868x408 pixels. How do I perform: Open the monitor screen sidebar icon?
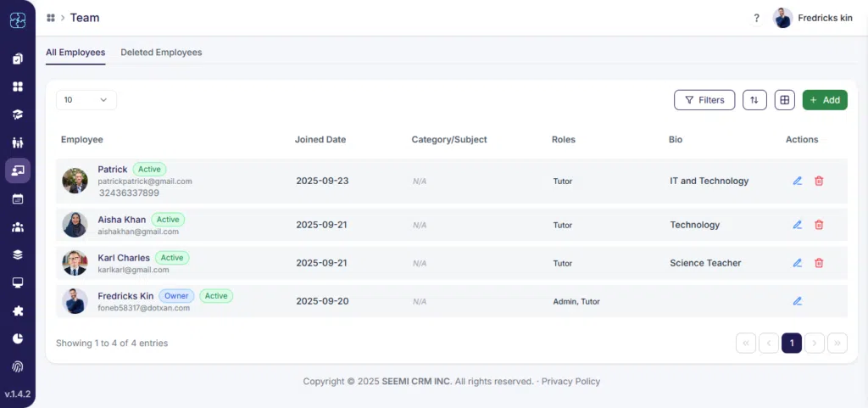(18, 283)
